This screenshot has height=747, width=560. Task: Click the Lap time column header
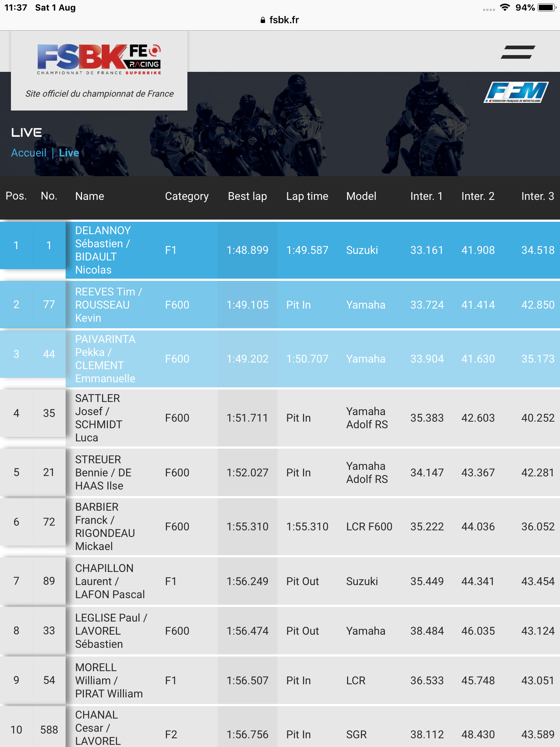(307, 196)
